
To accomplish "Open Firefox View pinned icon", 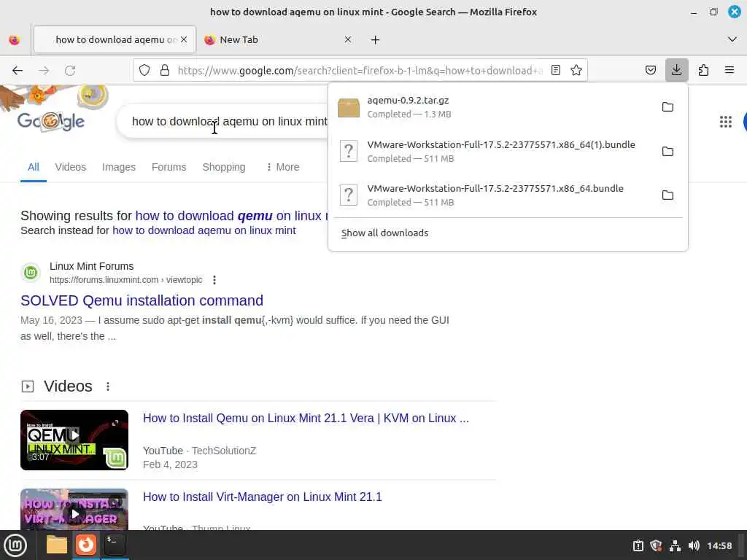I will [15, 40].
